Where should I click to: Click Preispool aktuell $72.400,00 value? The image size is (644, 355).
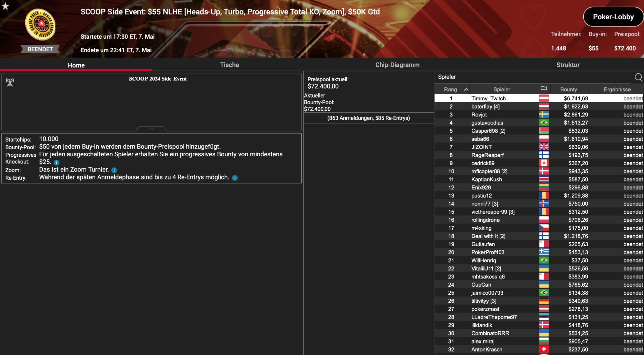[x=323, y=86]
